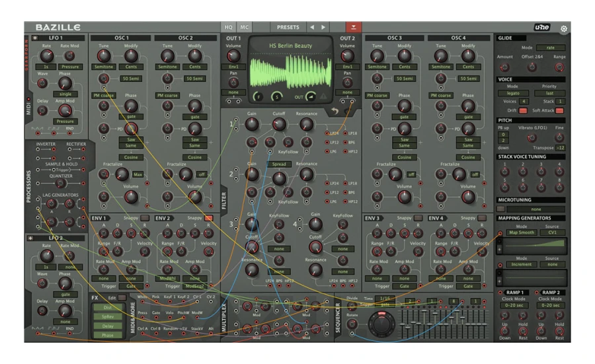Click OSC 1 Fractalize 'Max' button

pyautogui.click(x=138, y=174)
